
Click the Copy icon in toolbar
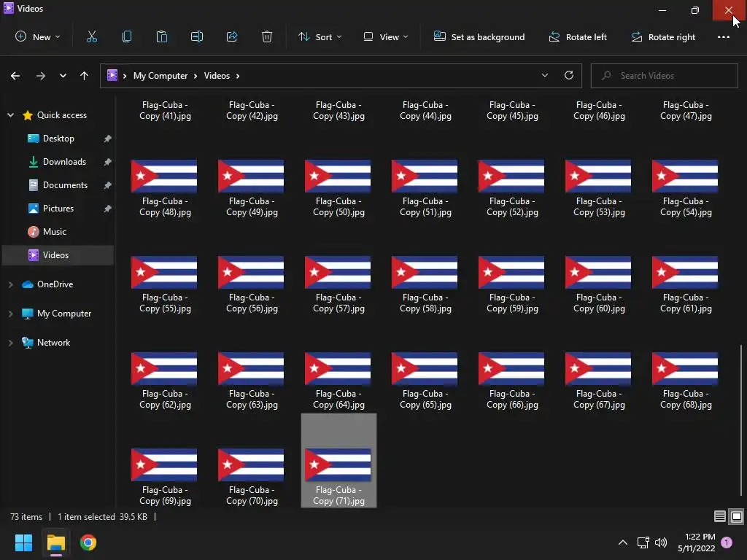point(127,36)
